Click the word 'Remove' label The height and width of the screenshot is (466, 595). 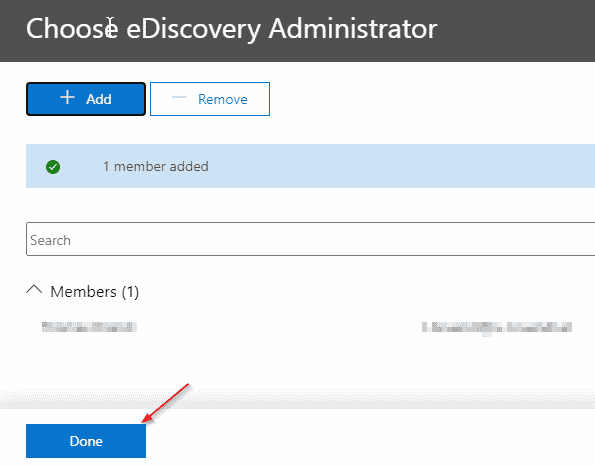point(223,99)
